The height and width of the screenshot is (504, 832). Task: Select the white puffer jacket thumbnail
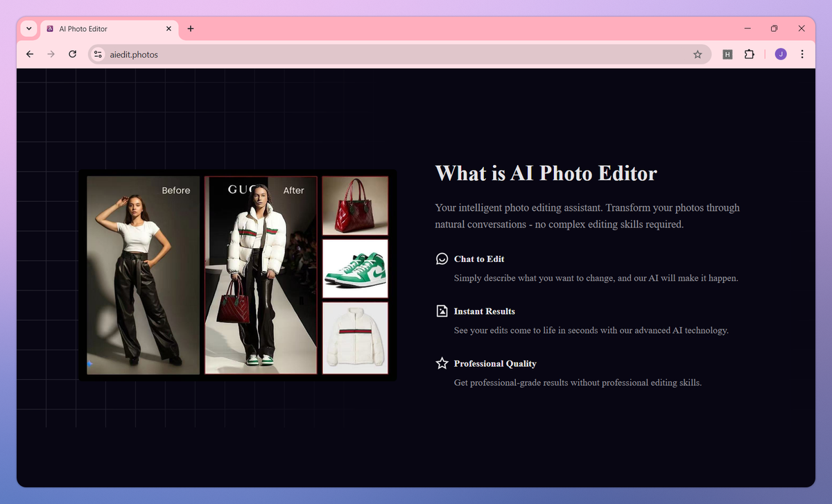click(x=355, y=338)
